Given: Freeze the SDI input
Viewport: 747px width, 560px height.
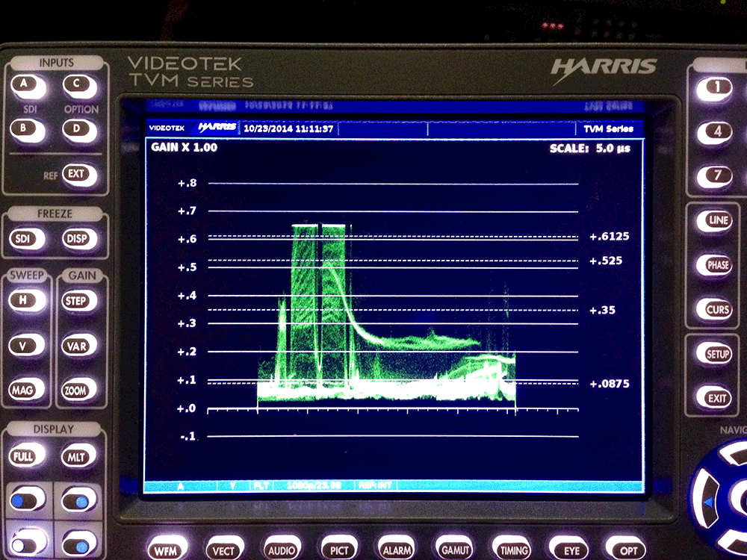Looking at the screenshot, I should coord(27,239).
